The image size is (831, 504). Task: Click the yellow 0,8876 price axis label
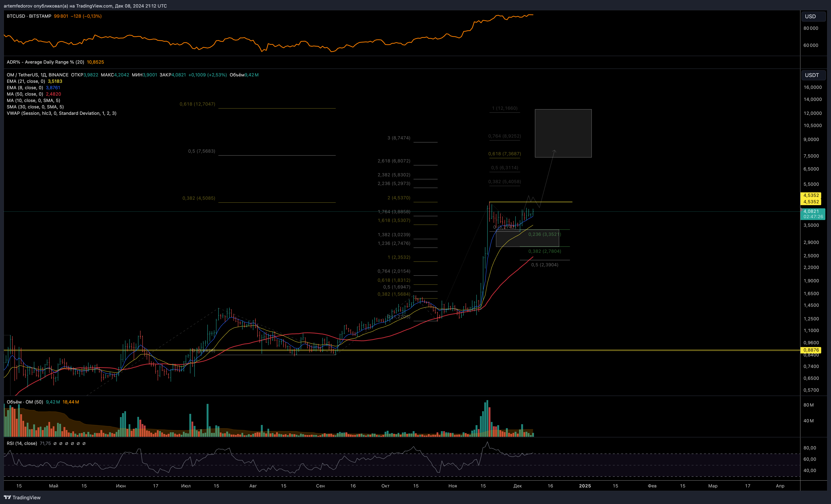pos(811,350)
